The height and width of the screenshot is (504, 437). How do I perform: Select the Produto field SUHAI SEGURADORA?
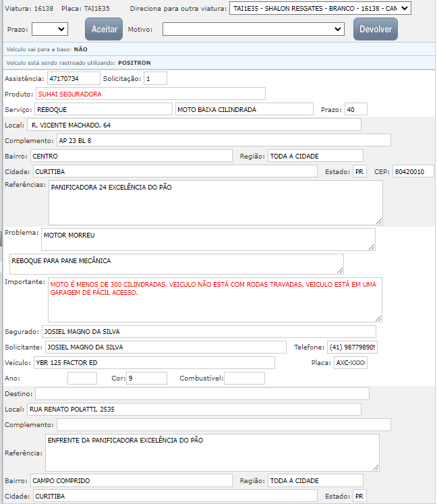[x=150, y=94]
